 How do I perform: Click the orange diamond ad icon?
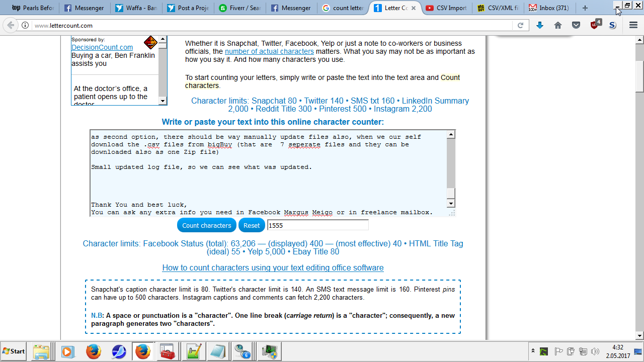pos(150,42)
